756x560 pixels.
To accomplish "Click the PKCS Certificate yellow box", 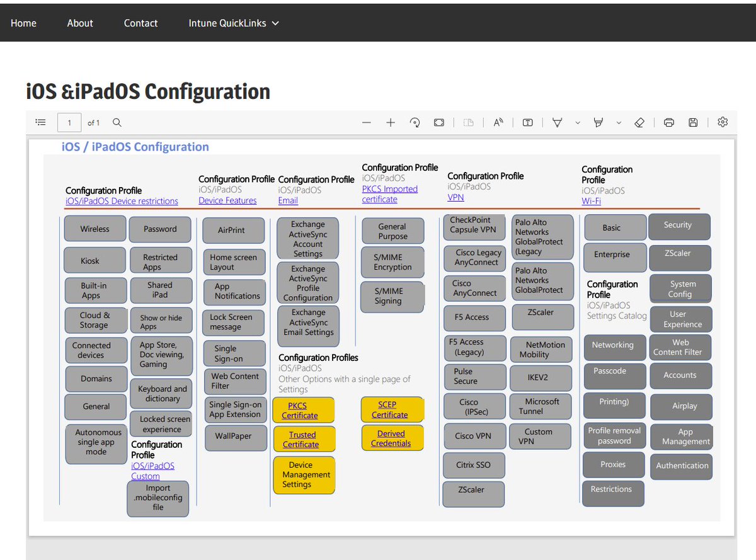I will pos(303,411).
